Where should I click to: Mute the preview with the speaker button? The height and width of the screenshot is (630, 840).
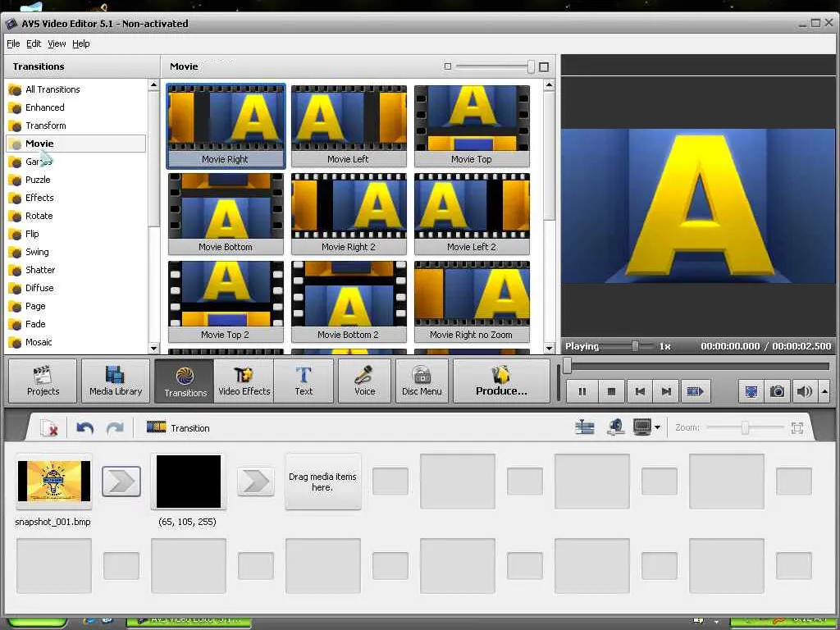tap(804, 391)
